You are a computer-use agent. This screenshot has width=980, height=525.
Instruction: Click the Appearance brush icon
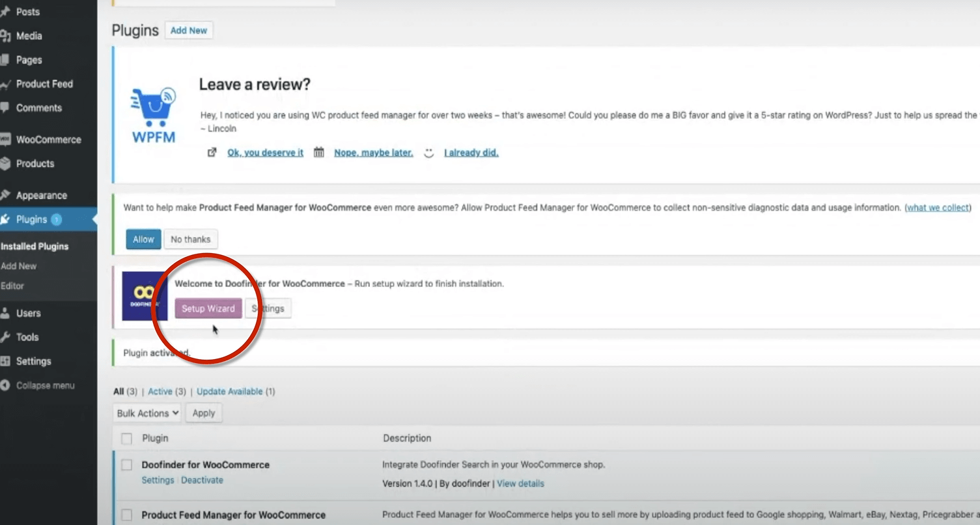pyautogui.click(x=5, y=195)
